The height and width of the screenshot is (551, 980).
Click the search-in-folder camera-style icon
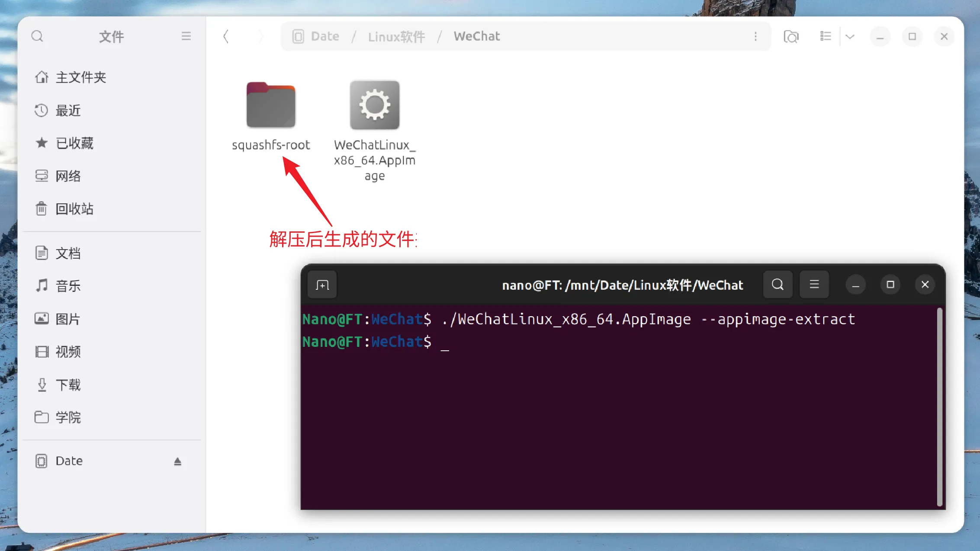(791, 36)
